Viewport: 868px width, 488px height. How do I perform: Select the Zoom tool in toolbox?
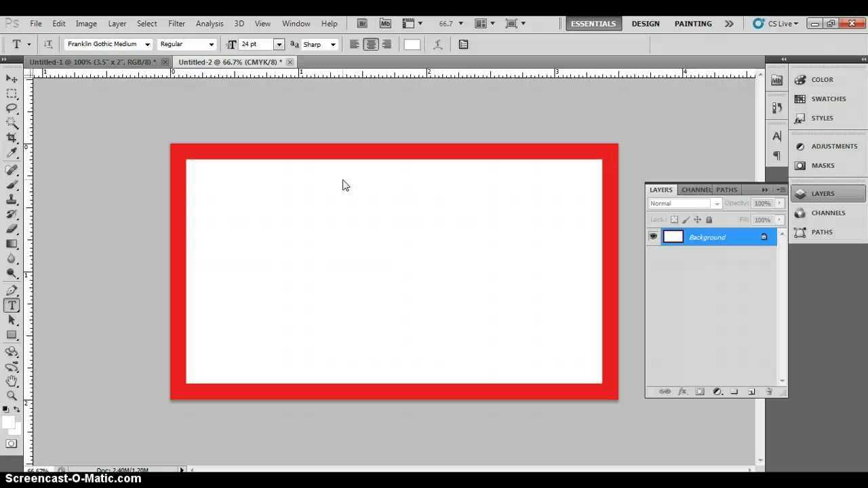[12, 395]
